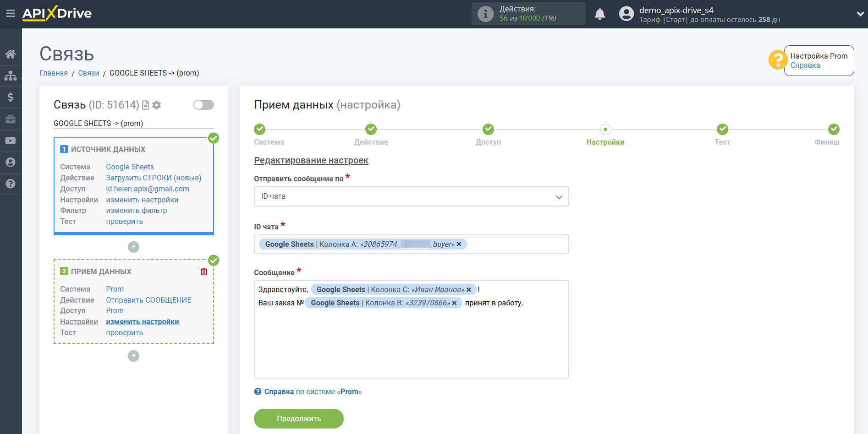
Task: Open the billing dollar sidebar icon
Action: tap(11, 97)
